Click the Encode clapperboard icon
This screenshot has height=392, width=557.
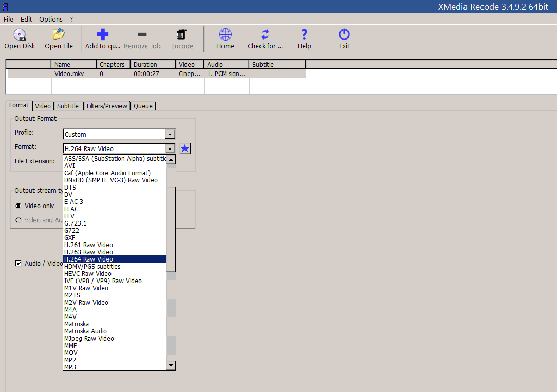(182, 34)
